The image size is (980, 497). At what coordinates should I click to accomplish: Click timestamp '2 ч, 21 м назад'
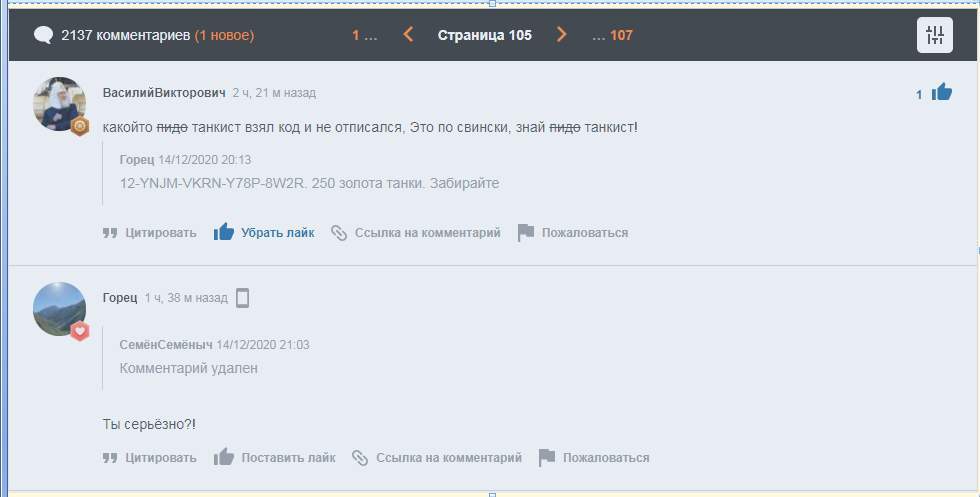click(x=274, y=93)
